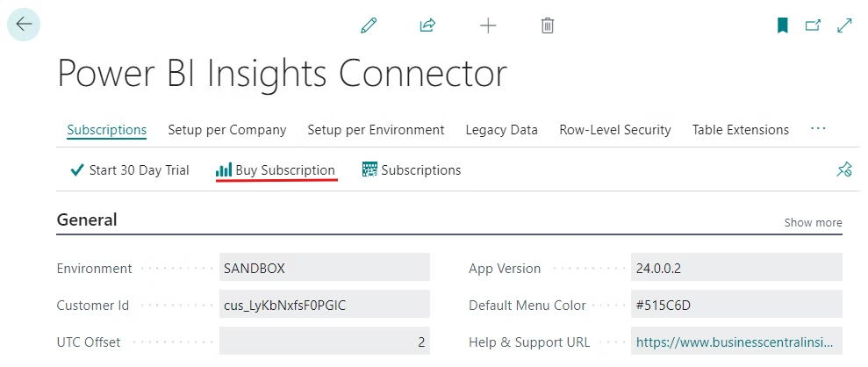Image resolution: width=868 pixels, height=367 pixels.
Task: Collapse the General section heading
Action: coord(87,219)
